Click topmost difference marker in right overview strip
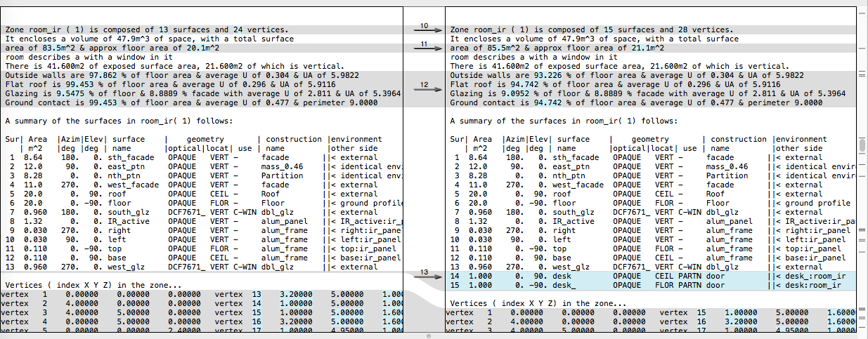Image resolution: width=868 pixels, height=339 pixels. click(862, 13)
